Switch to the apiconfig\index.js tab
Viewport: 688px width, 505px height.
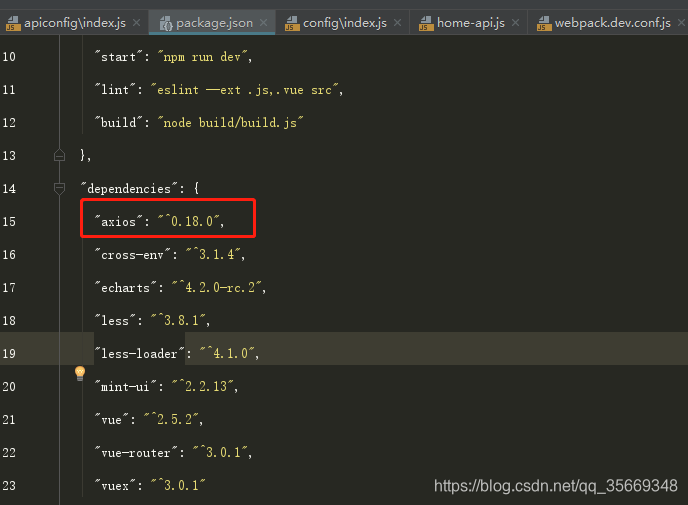coord(75,22)
